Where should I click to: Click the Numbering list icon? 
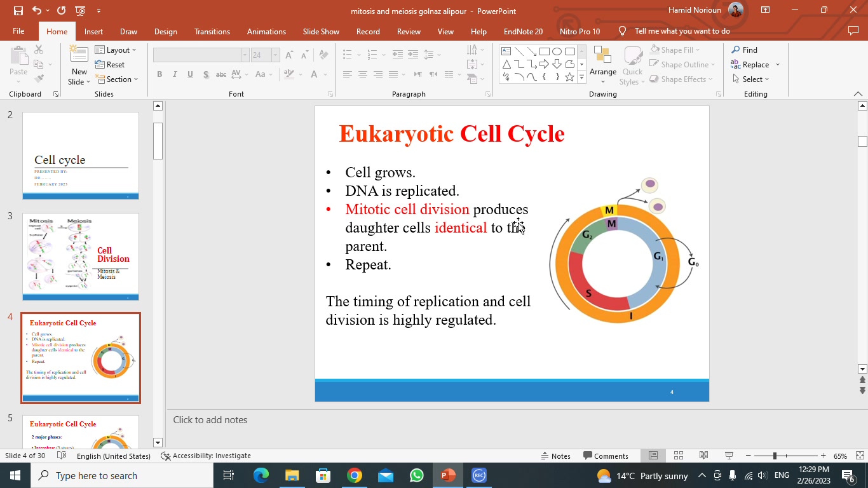pos(372,55)
